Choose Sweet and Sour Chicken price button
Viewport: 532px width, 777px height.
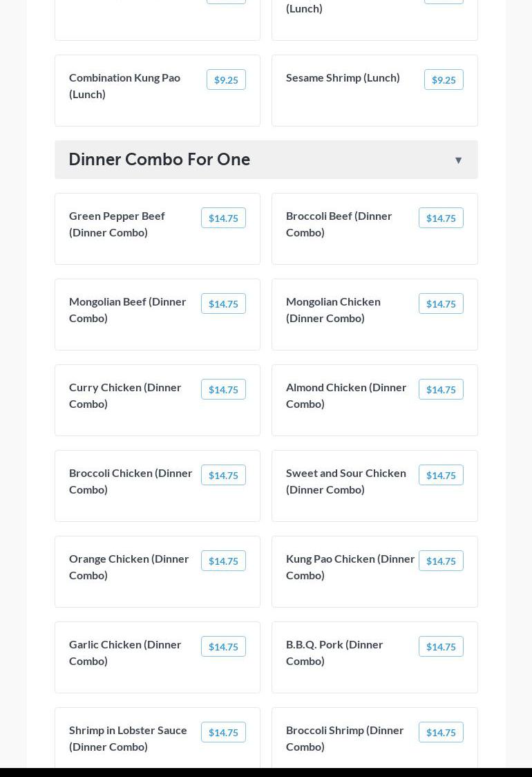(x=441, y=476)
